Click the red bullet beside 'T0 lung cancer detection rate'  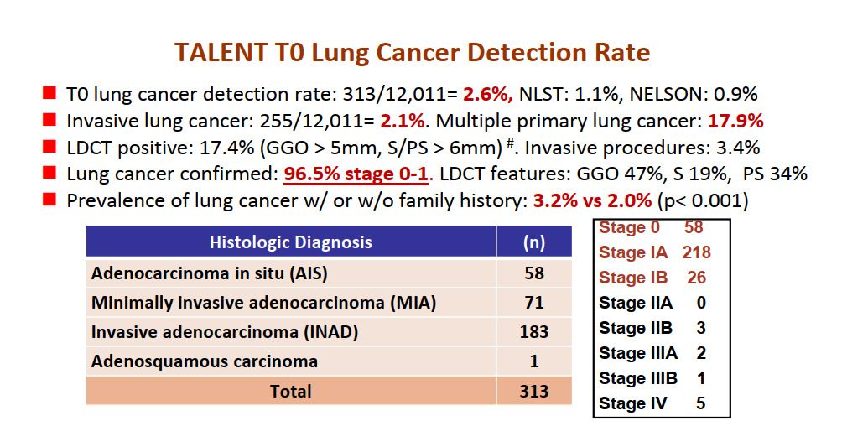pos(49,93)
